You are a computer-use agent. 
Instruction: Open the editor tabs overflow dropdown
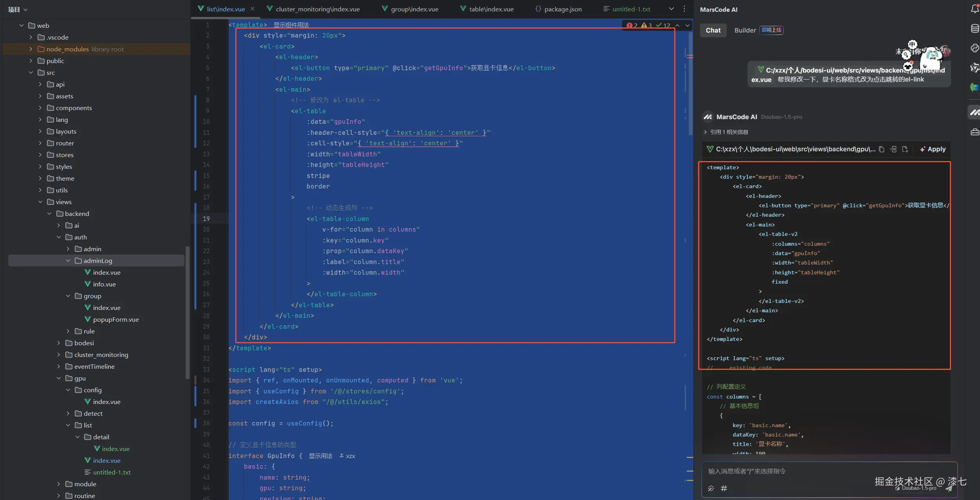pyautogui.click(x=671, y=9)
